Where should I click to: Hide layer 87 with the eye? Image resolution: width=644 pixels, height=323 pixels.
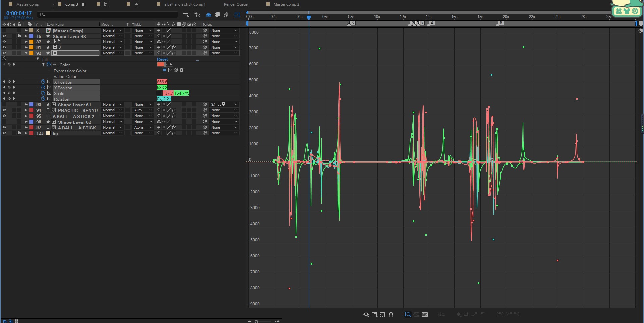click(x=4, y=42)
